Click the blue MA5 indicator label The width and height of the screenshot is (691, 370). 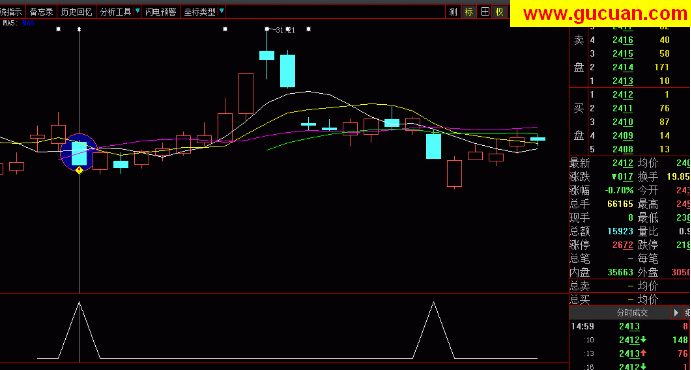tap(28, 23)
